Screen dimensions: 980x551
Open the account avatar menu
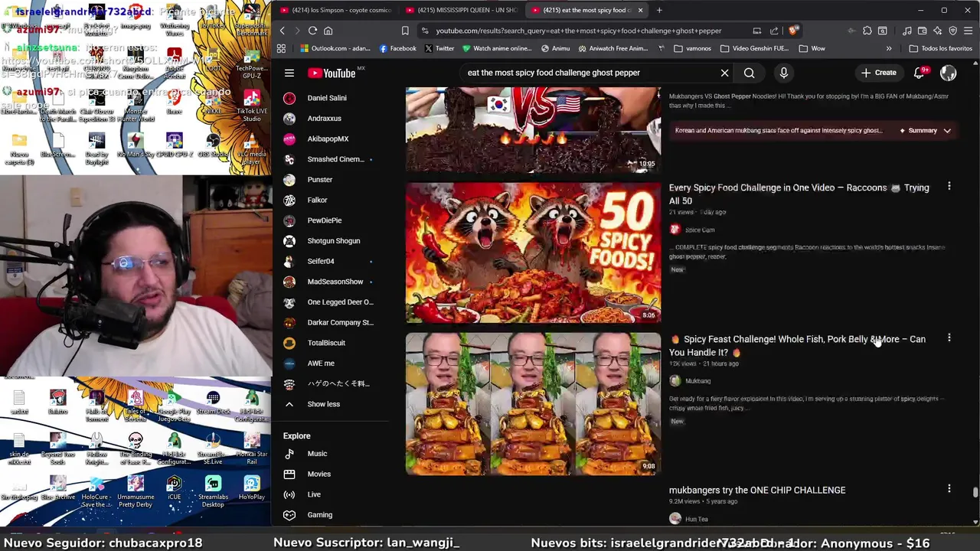[948, 73]
